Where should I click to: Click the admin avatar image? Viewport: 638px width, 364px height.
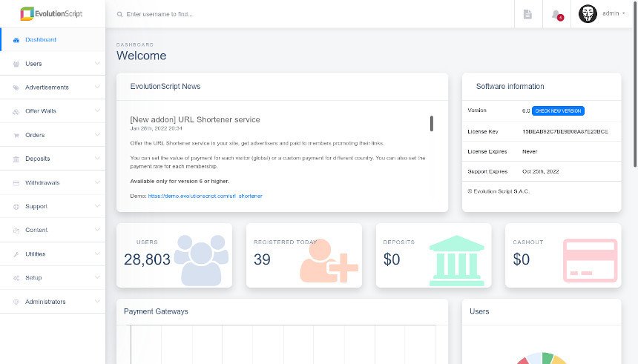click(x=588, y=14)
